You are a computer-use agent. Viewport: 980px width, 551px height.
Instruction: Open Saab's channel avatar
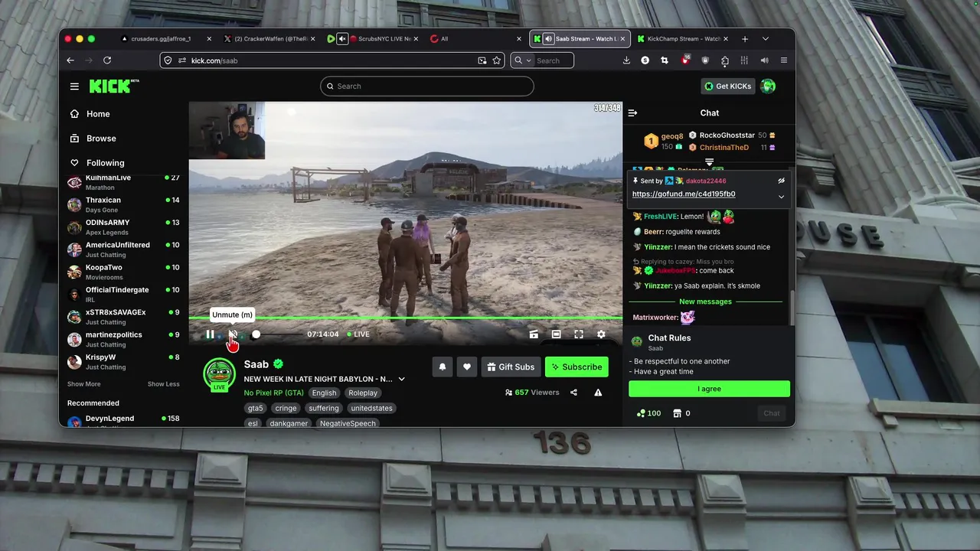coord(219,373)
